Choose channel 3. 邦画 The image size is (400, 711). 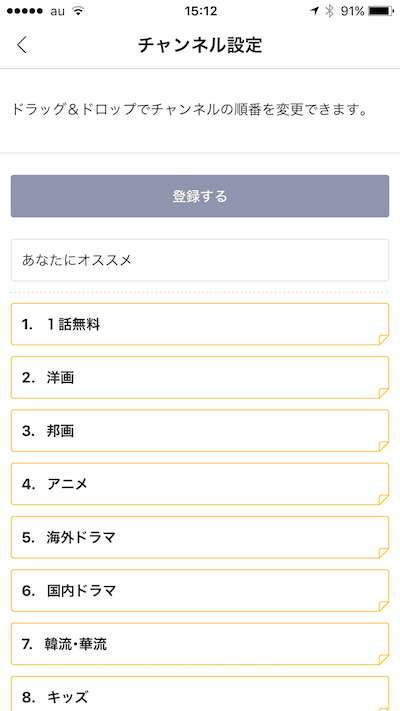[x=200, y=431]
